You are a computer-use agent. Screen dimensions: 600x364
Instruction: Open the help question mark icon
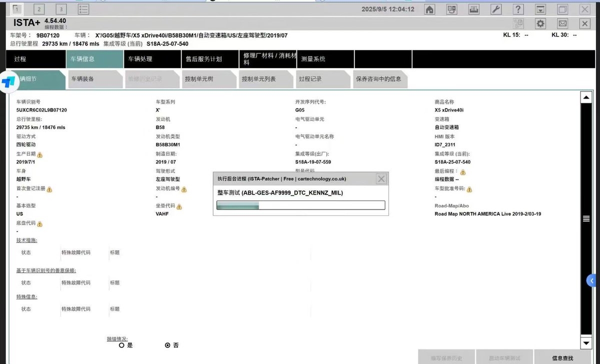[x=518, y=9]
